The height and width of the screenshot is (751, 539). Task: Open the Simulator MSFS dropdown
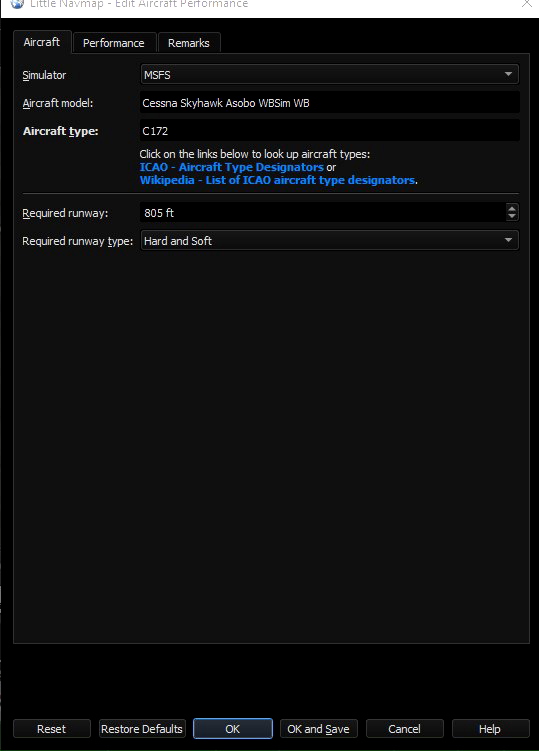[x=330, y=75]
